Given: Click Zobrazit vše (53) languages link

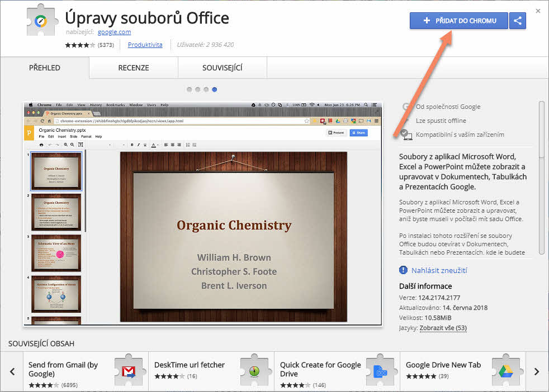Looking at the screenshot, I should tap(443, 328).
